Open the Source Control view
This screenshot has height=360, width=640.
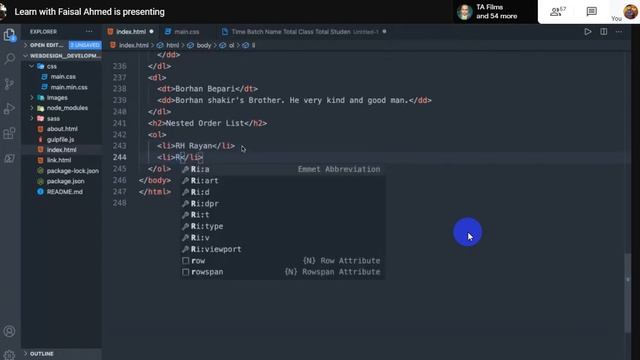tap(9, 84)
